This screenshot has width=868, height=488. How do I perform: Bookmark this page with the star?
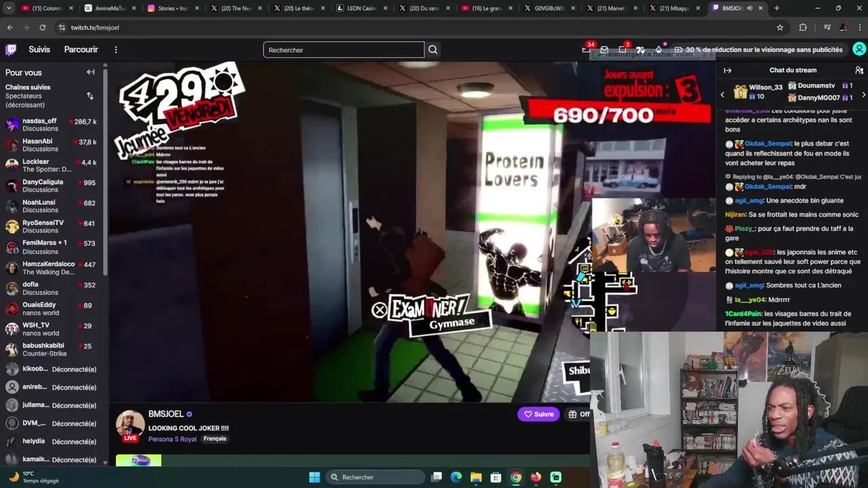click(780, 27)
